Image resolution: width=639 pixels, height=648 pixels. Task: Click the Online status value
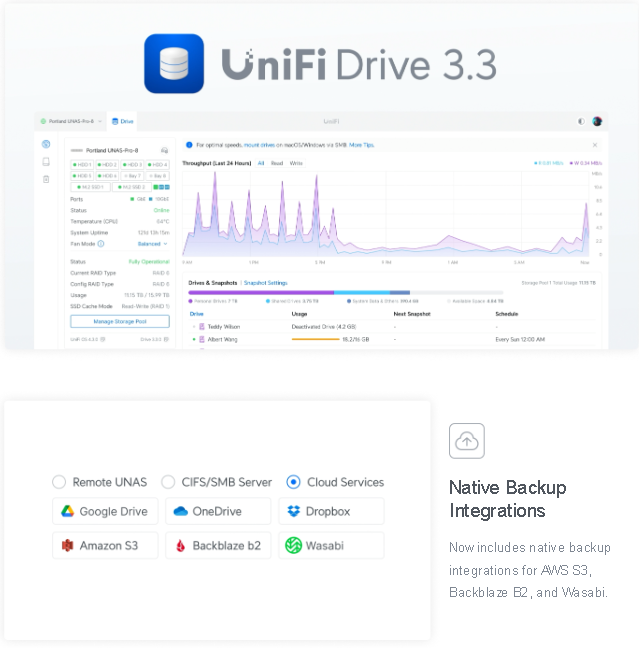click(x=162, y=210)
